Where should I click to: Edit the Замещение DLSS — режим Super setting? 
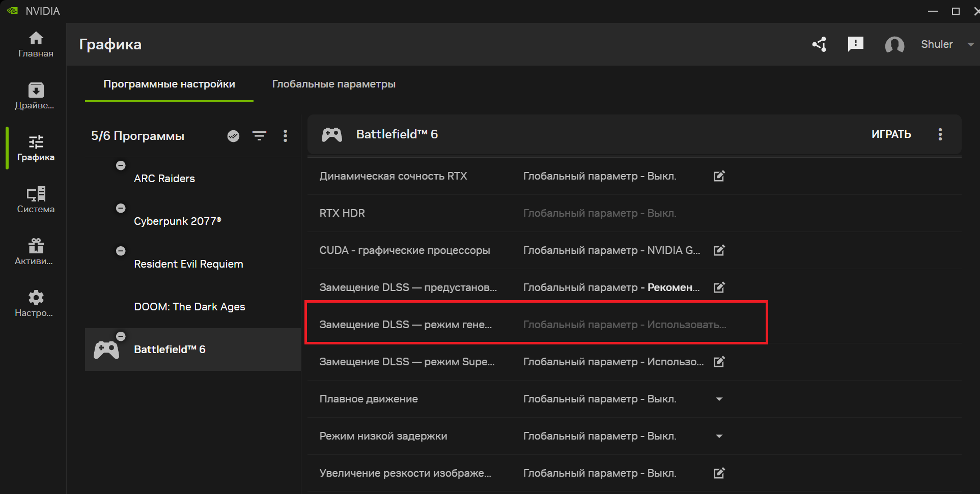(x=719, y=362)
